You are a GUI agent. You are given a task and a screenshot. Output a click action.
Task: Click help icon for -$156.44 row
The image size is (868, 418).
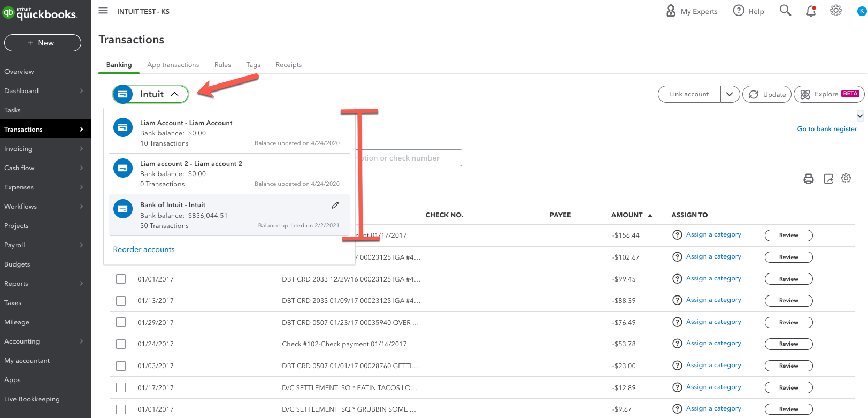click(677, 235)
